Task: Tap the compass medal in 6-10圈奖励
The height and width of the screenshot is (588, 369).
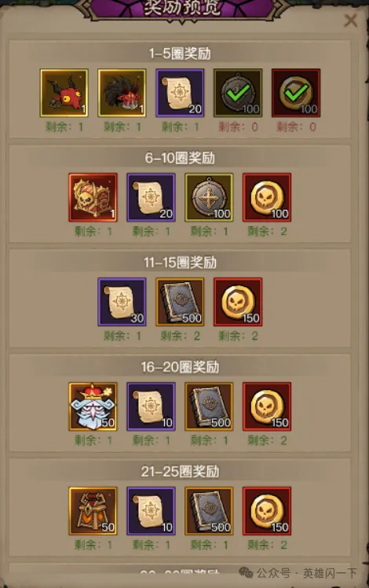Action: (209, 197)
